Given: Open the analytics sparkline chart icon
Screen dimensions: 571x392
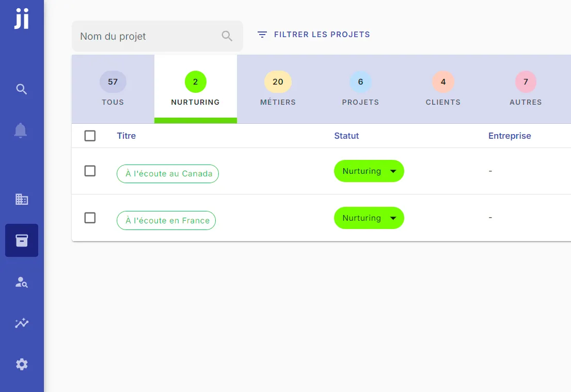Looking at the screenshot, I should (22, 323).
